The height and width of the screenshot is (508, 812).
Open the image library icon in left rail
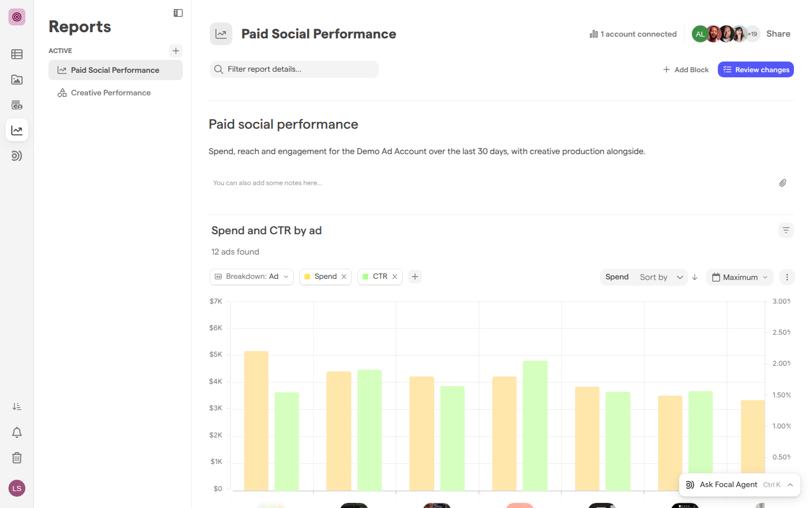pyautogui.click(x=17, y=80)
